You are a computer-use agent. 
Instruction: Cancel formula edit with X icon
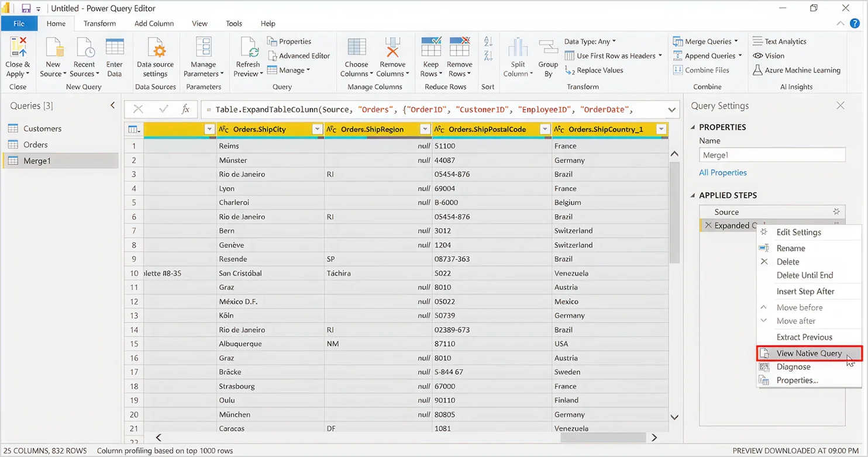(138, 109)
